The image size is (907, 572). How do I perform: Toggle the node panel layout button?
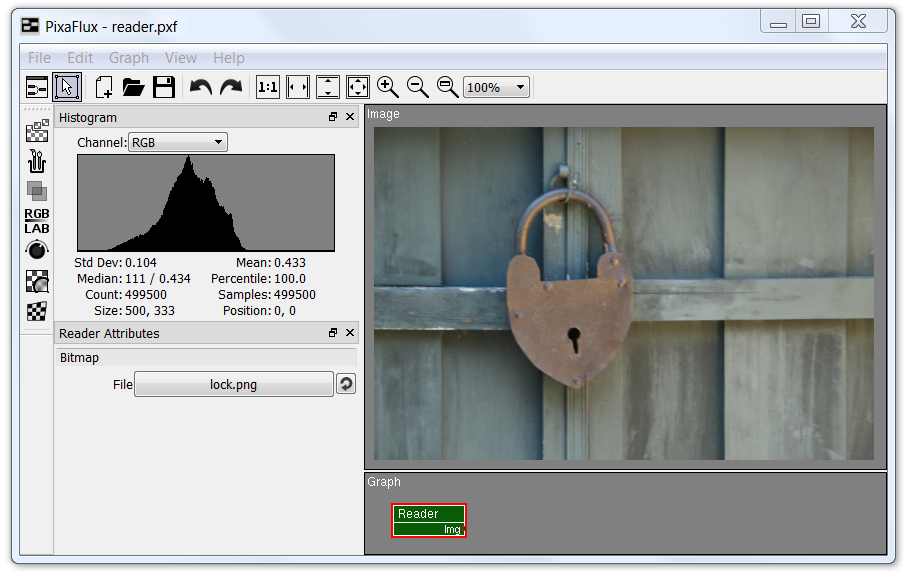37,88
